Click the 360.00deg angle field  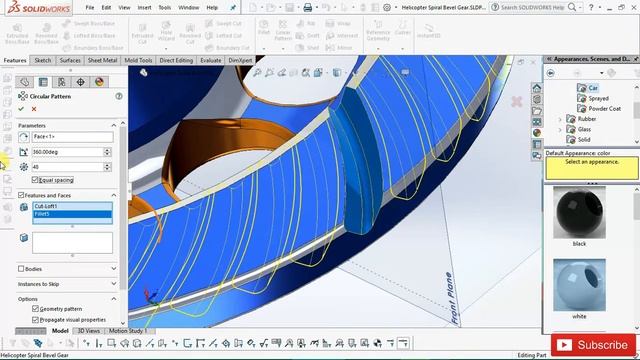coord(67,152)
